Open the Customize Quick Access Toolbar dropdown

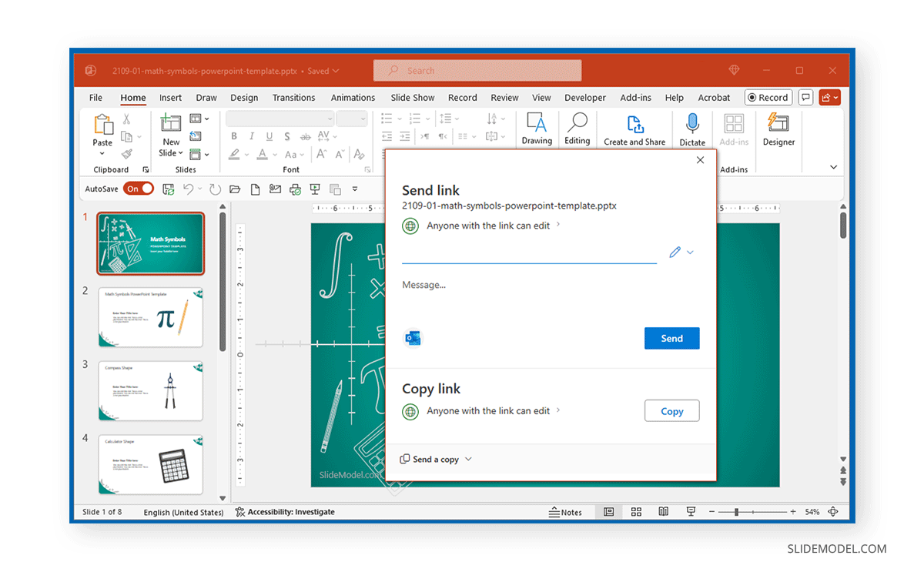coord(355,189)
